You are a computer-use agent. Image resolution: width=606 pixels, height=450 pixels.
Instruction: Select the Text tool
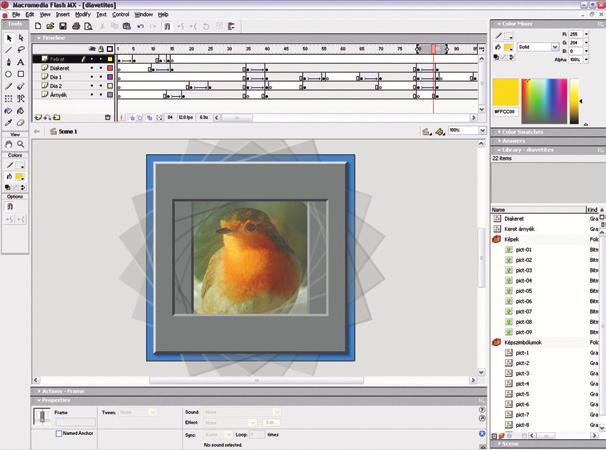click(x=21, y=62)
